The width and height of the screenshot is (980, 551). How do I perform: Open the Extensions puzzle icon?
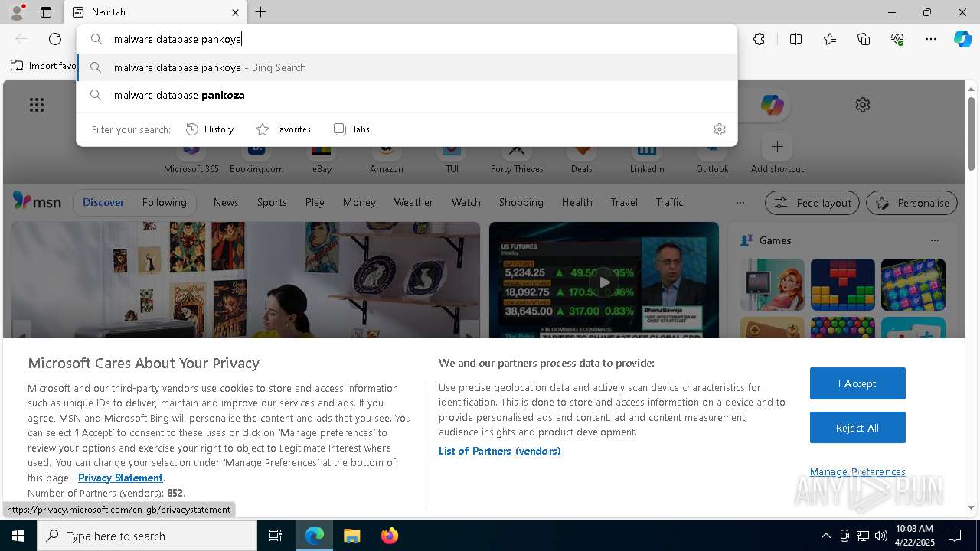coord(759,39)
